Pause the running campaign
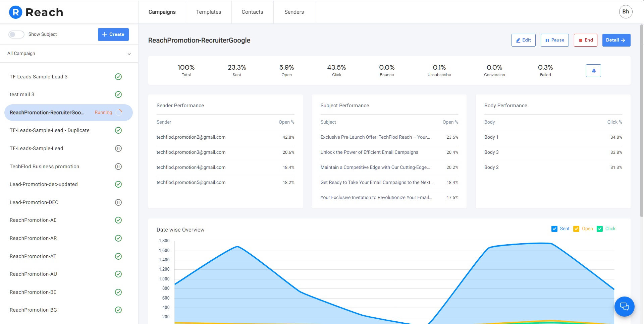Image resolution: width=644 pixels, height=324 pixels. (x=554, y=40)
